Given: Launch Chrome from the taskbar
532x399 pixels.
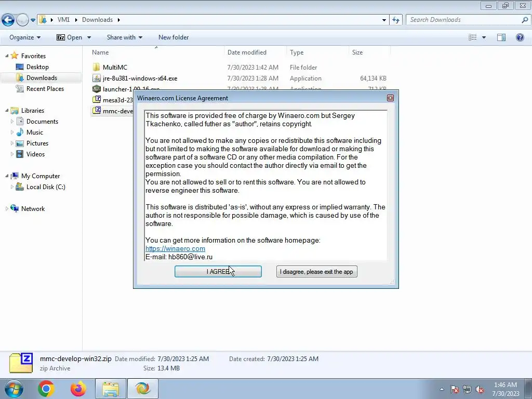Looking at the screenshot, I should (46, 389).
